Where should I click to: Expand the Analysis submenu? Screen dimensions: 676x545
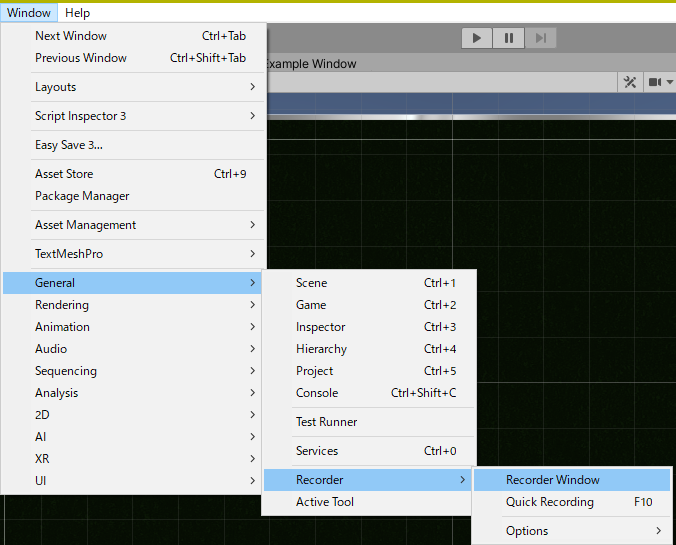tap(132, 393)
